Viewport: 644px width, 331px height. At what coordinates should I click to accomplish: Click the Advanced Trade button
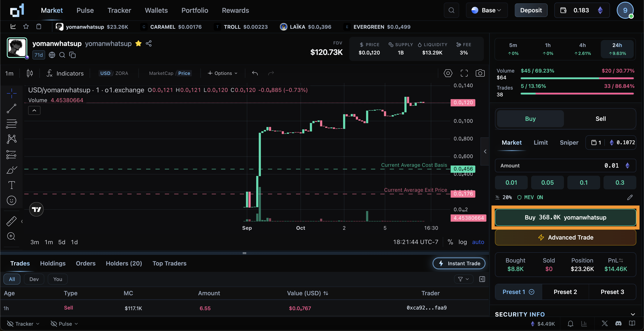pyautogui.click(x=565, y=237)
